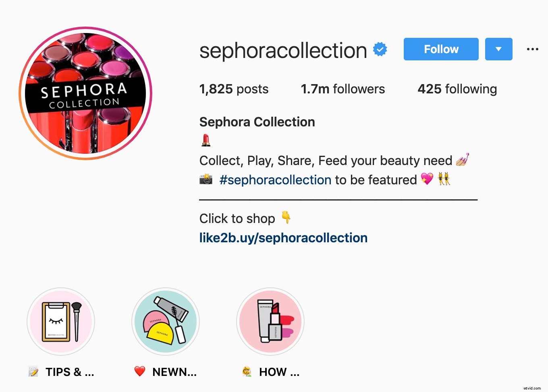548x392 pixels.
Task: Open the NEWN... story highlight circle
Action: pos(166,322)
